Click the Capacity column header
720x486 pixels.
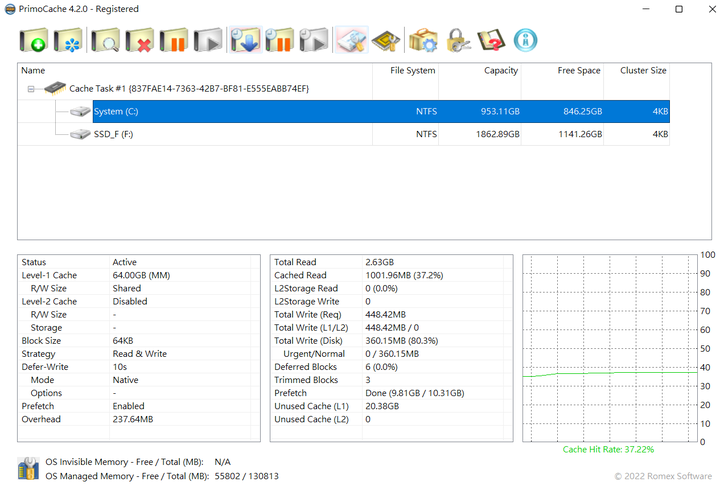480,70
